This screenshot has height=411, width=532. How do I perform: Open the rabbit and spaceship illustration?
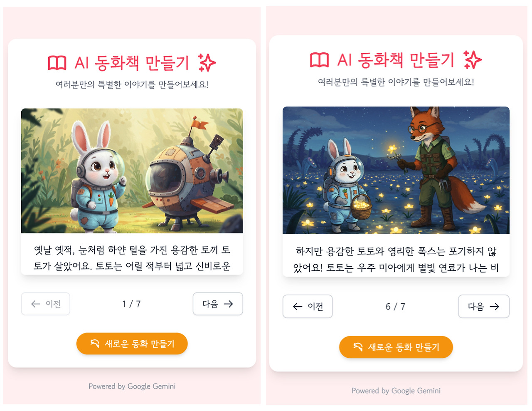(x=132, y=171)
